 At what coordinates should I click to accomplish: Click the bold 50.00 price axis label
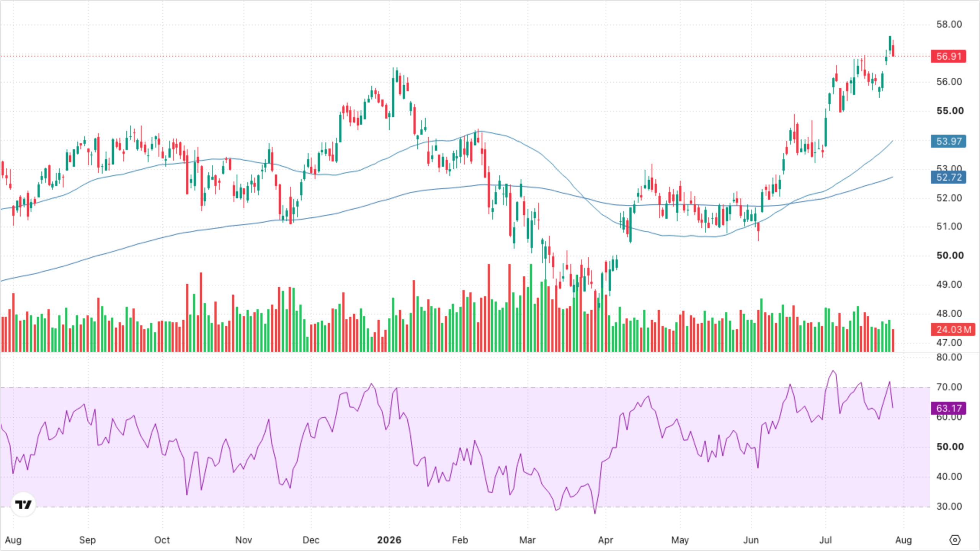(950, 256)
